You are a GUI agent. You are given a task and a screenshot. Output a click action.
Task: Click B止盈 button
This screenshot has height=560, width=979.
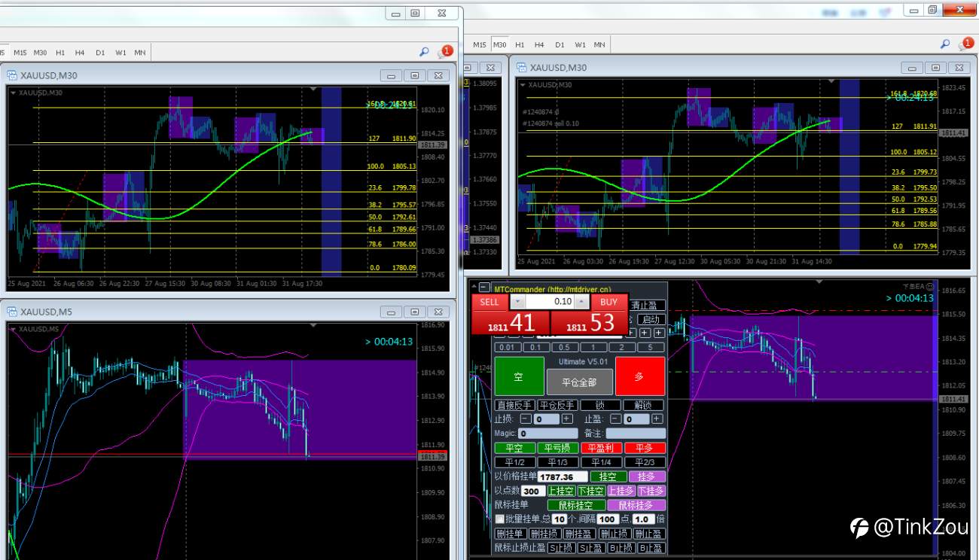coord(651,548)
